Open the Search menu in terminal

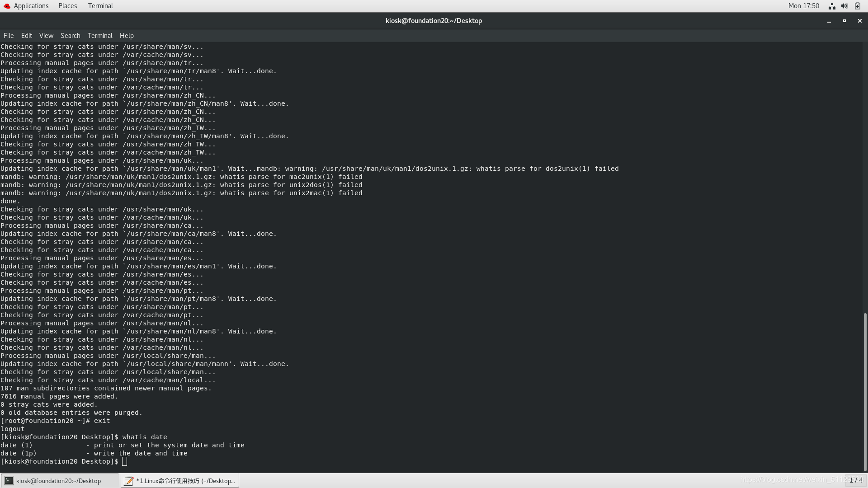click(70, 35)
